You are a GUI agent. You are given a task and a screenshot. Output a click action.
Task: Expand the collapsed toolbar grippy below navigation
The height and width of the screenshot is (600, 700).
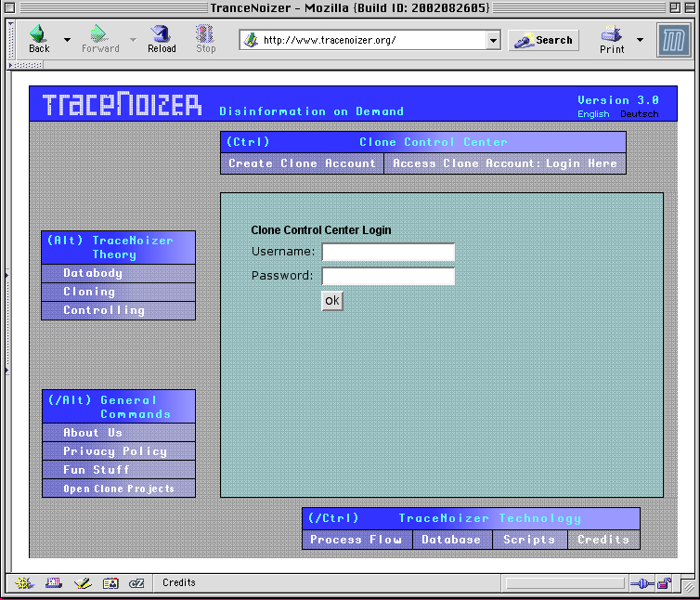click(25, 65)
